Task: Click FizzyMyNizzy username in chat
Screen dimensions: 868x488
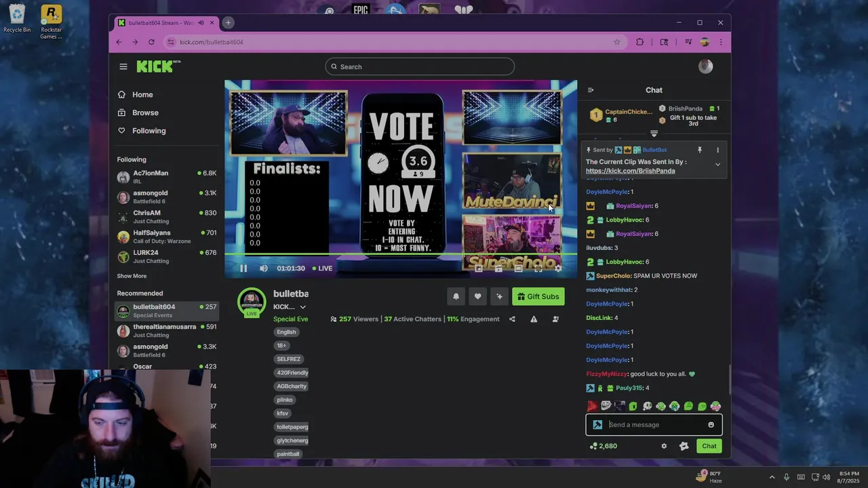Action: click(607, 374)
